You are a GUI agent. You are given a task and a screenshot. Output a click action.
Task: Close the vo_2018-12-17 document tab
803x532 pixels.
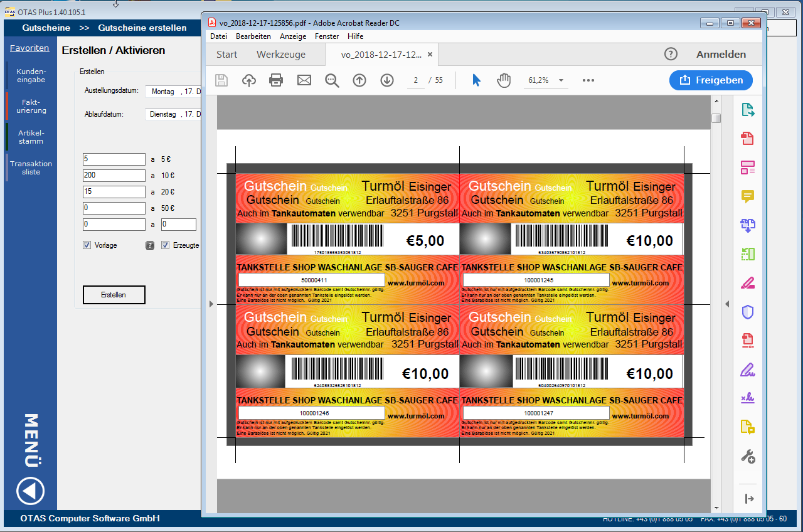tap(430, 55)
